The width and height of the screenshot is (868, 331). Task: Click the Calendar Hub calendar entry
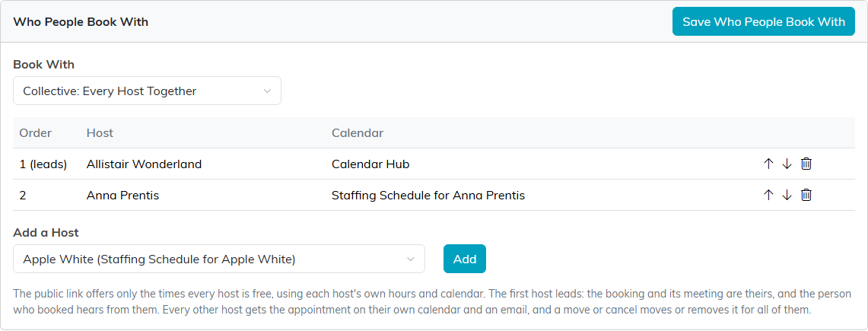tap(370, 164)
